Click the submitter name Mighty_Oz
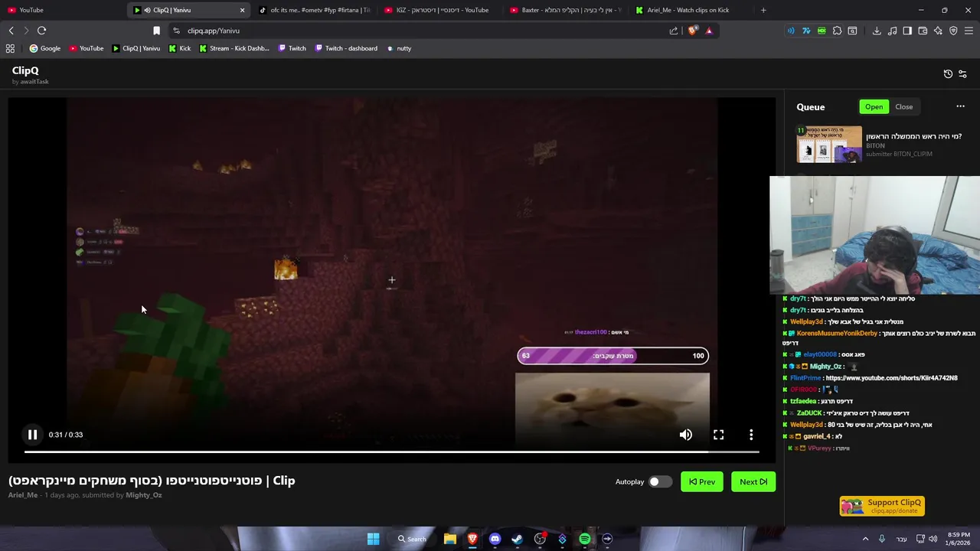 point(144,495)
